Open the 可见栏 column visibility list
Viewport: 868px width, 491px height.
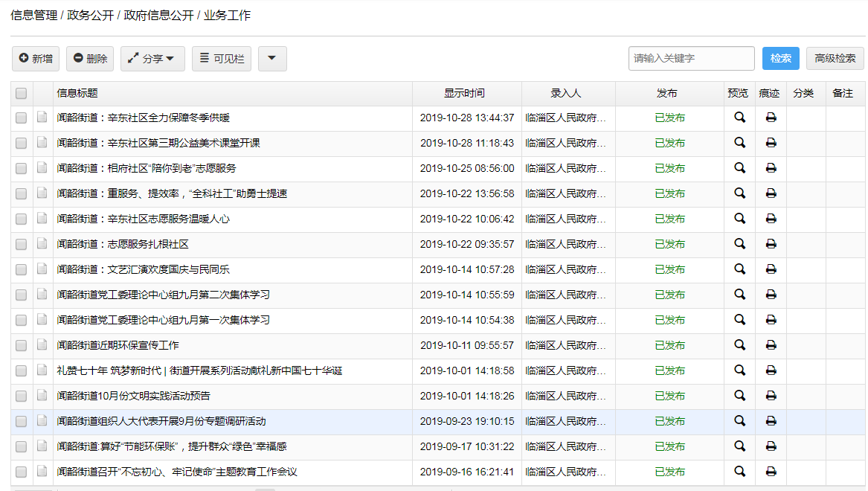pyautogui.click(x=222, y=59)
